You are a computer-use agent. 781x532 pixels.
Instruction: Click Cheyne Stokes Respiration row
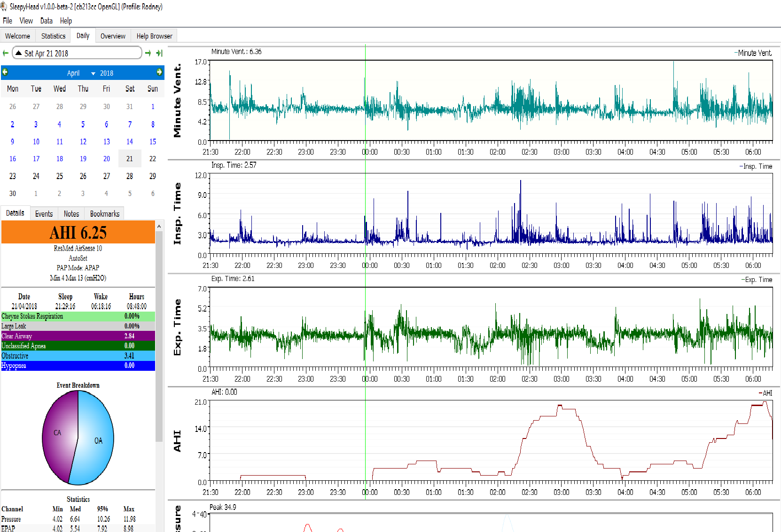(x=78, y=316)
